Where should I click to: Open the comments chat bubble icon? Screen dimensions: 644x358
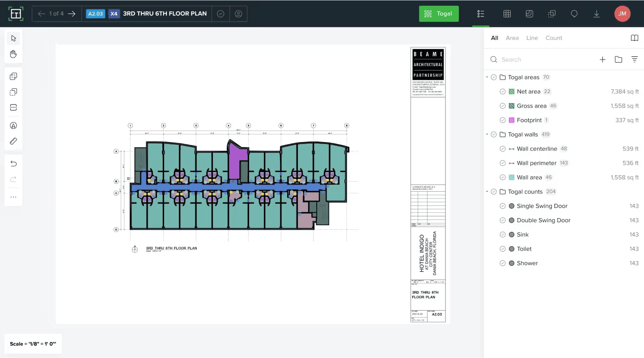574,14
